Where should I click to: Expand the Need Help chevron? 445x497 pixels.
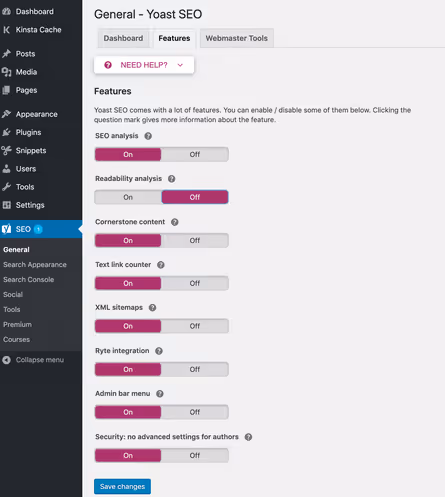(180, 65)
